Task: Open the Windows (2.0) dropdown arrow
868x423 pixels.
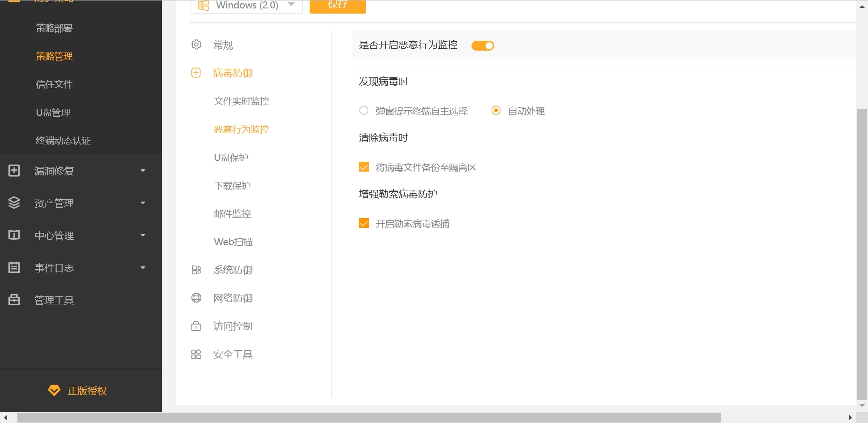Action: pyautogui.click(x=291, y=5)
